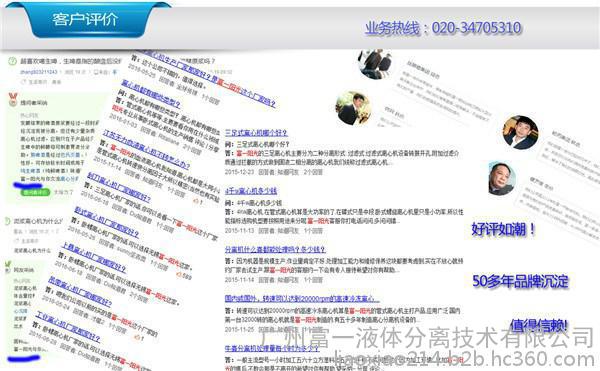The image size is (600, 371).
Task: Open the 4千w离心机多少钱 question link
Action: [x=251, y=191]
